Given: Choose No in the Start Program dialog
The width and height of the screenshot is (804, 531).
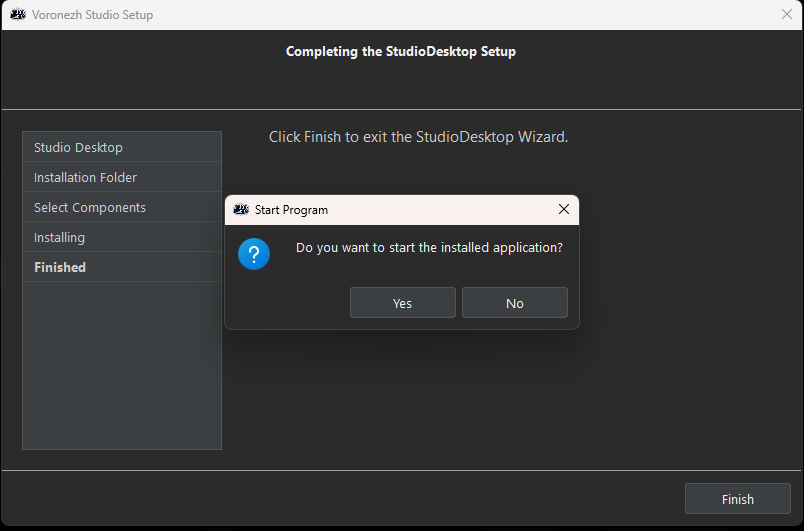Looking at the screenshot, I should click(x=515, y=303).
